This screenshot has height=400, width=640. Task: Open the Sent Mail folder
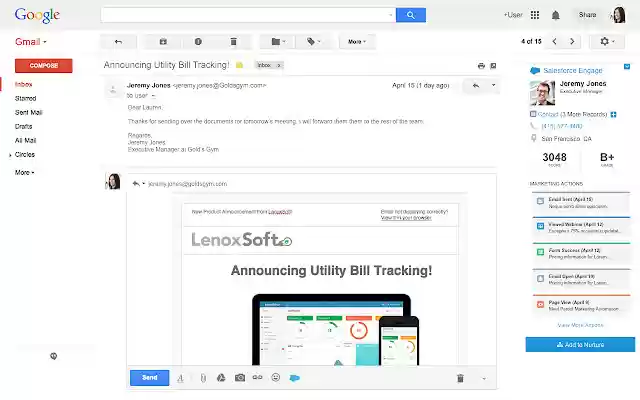coord(29,112)
